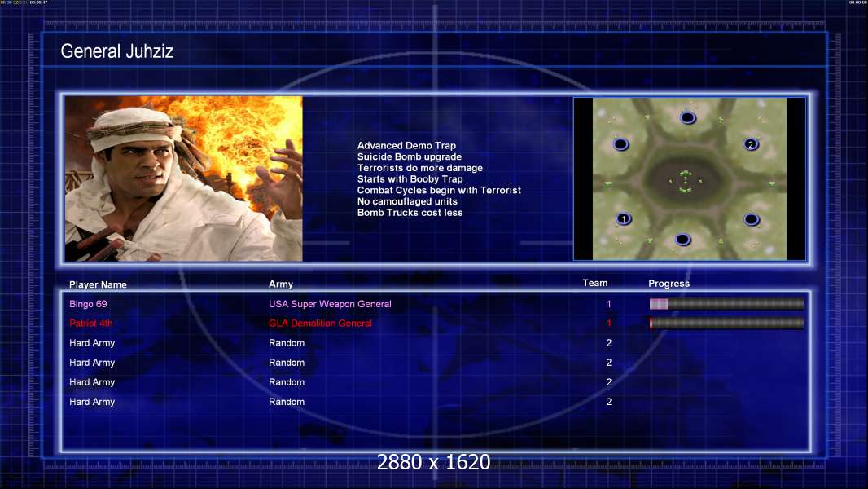
Task: Select the unnumbered top-center start marker on the minimap
Action: tap(687, 117)
